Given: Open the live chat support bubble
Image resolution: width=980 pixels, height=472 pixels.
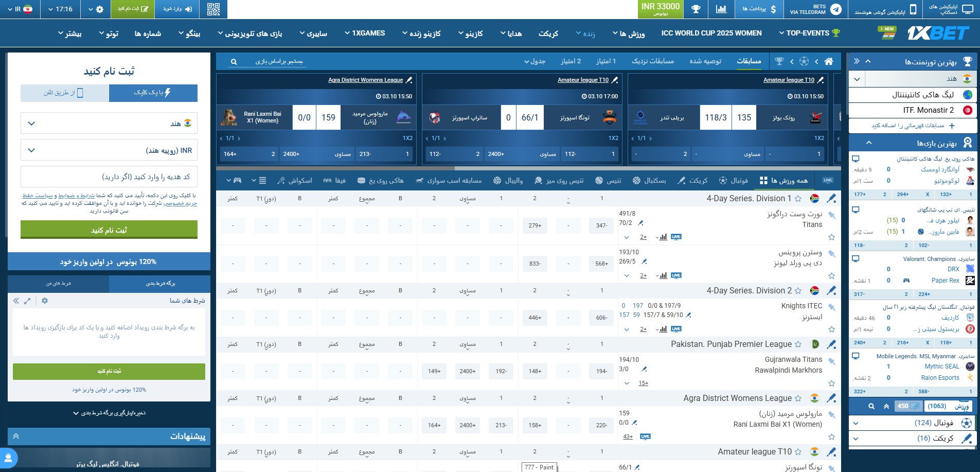Looking at the screenshot, I should [8, 458].
